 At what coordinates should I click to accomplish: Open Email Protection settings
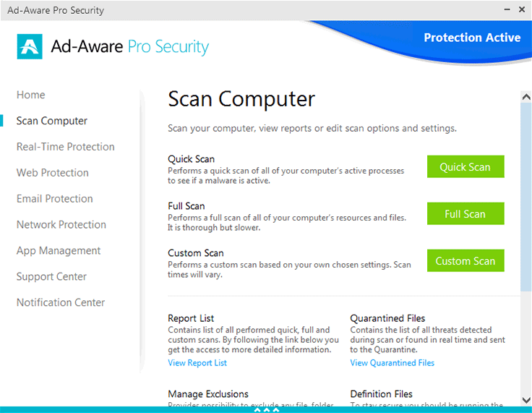(55, 199)
